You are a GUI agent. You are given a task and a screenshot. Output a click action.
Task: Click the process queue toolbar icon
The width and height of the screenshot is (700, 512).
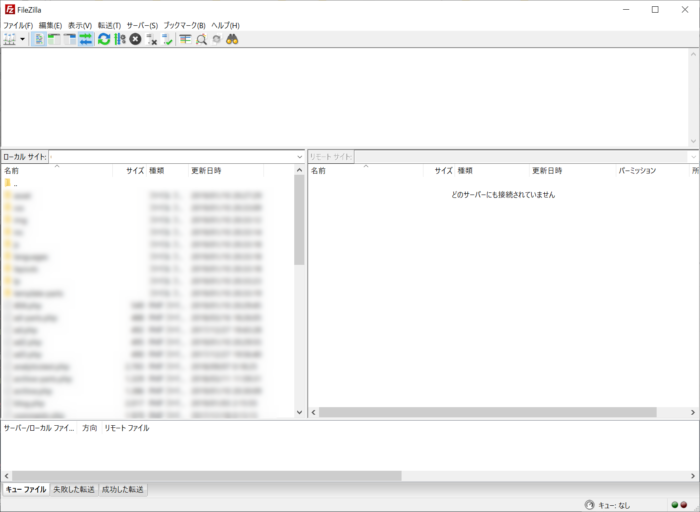tap(120, 39)
